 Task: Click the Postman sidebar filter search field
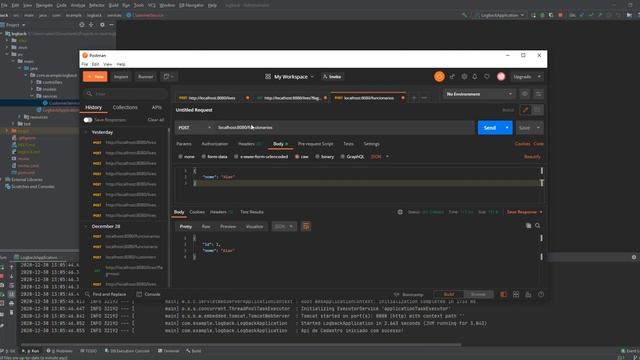pyautogui.click(x=125, y=94)
